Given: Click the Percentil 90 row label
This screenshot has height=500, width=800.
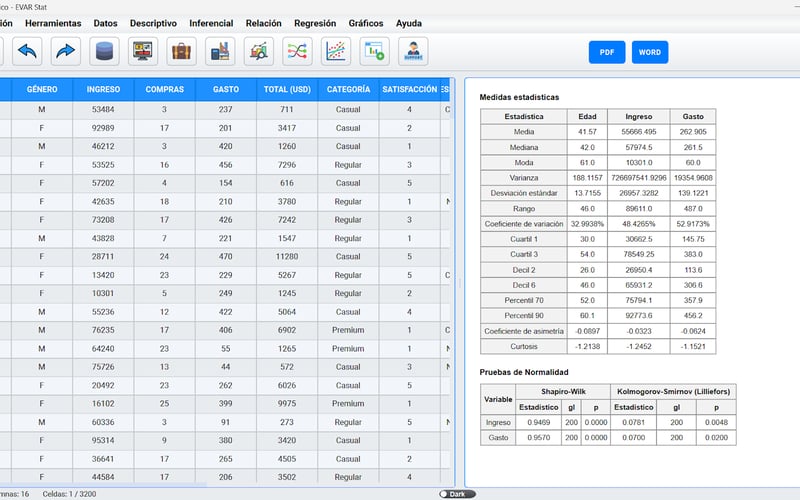Looking at the screenshot, I should 523,316.
